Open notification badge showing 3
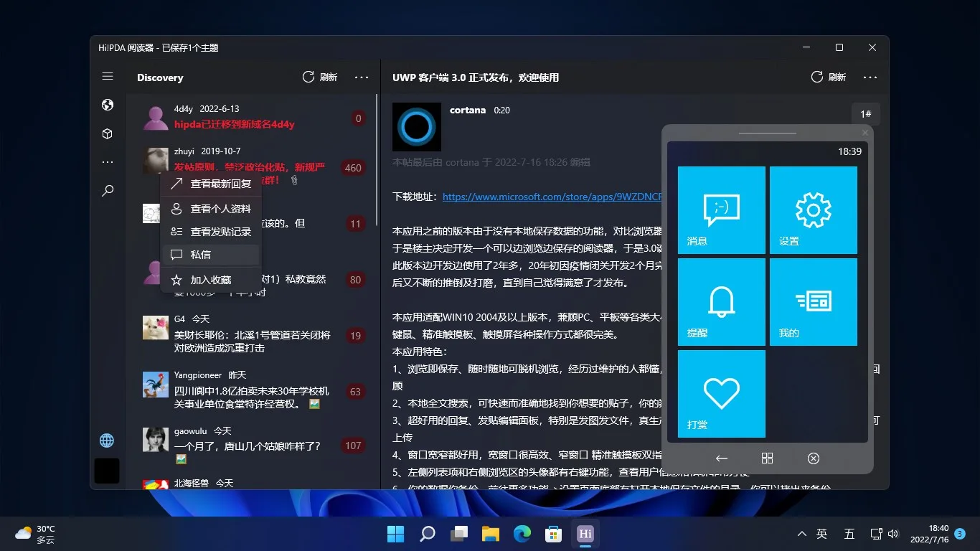 pos(960,534)
